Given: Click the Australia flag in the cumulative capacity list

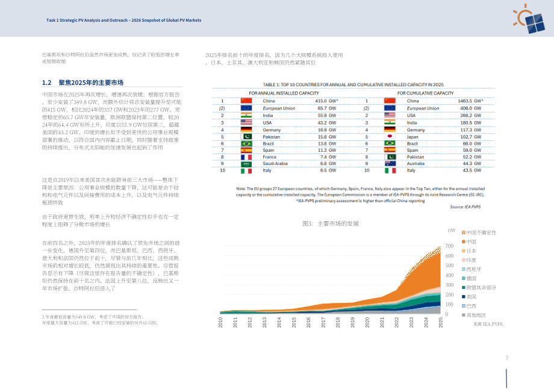Looking at the screenshot, I should pos(390,164).
